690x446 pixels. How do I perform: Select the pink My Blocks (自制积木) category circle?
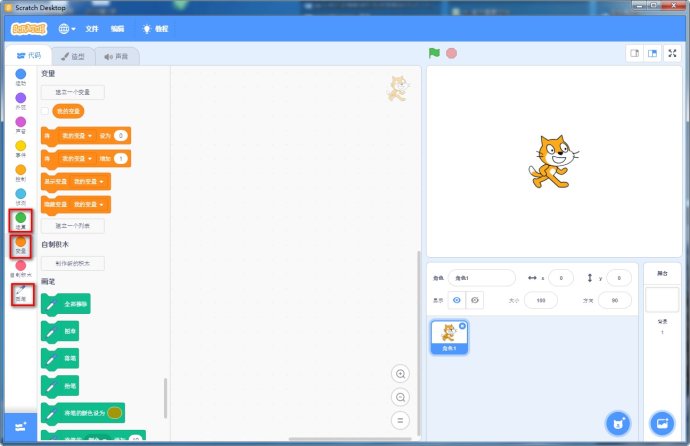click(21, 265)
